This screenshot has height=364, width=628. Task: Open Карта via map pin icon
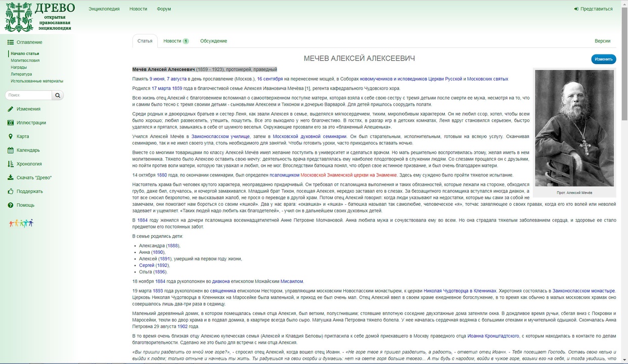(11, 136)
